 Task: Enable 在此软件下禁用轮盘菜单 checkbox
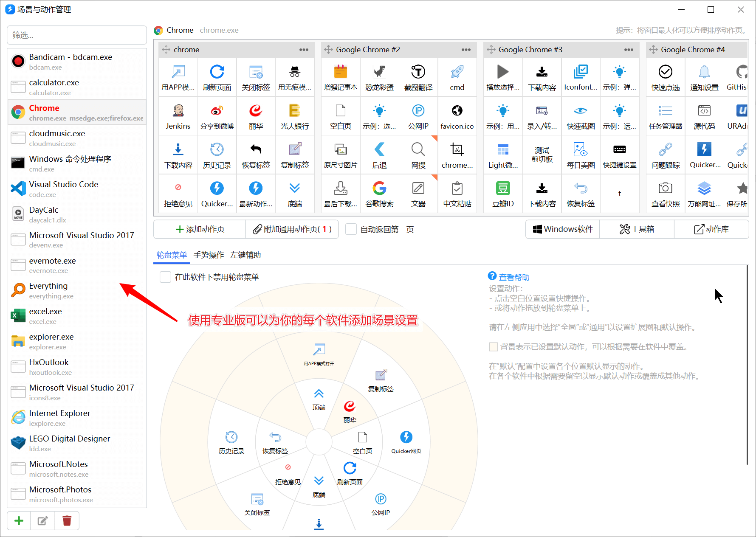click(x=165, y=277)
